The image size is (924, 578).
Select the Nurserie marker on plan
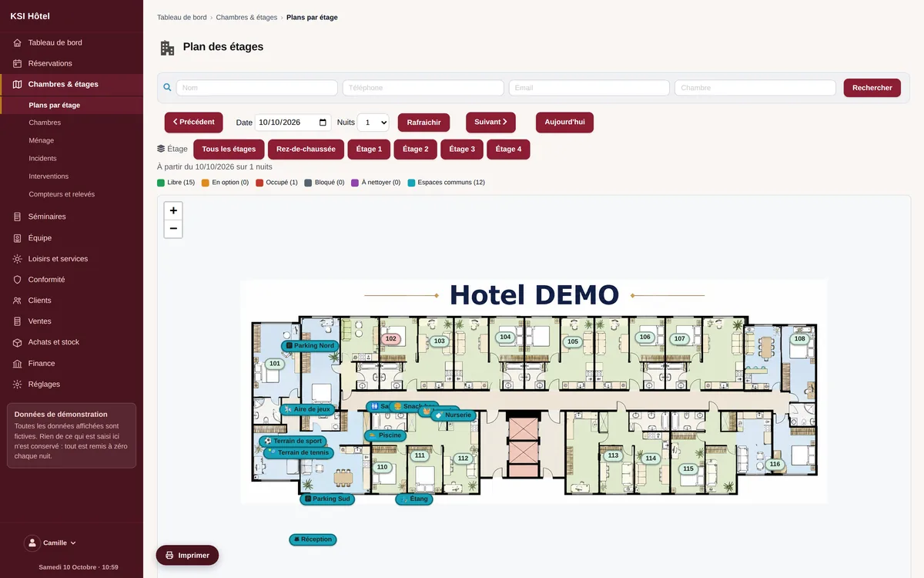(454, 415)
